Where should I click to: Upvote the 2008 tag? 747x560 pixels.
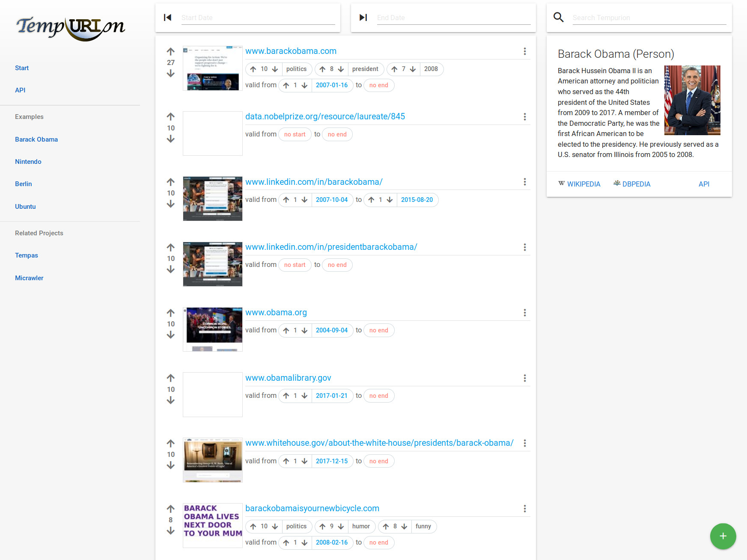pos(395,69)
